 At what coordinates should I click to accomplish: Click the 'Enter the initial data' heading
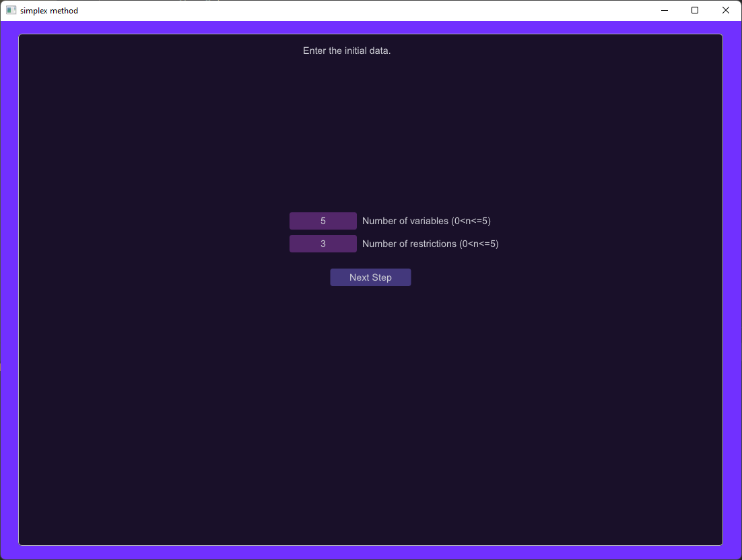pyautogui.click(x=346, y=50)
